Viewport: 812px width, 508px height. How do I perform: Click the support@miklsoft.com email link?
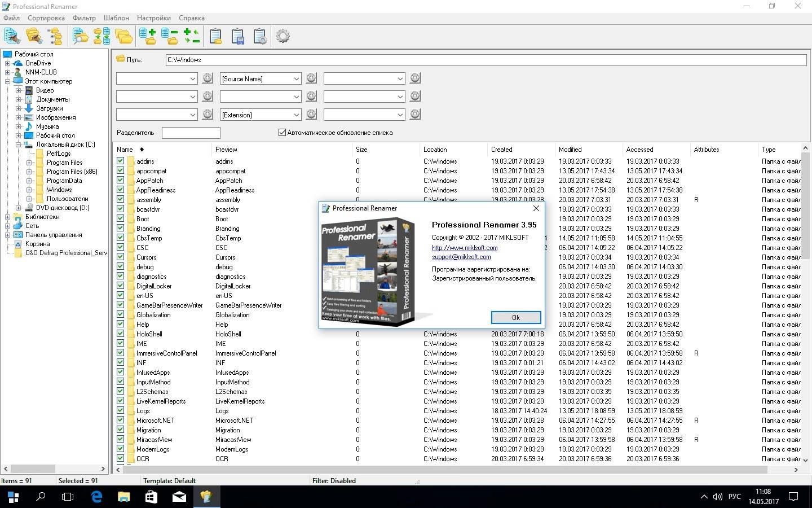point(461,257)
